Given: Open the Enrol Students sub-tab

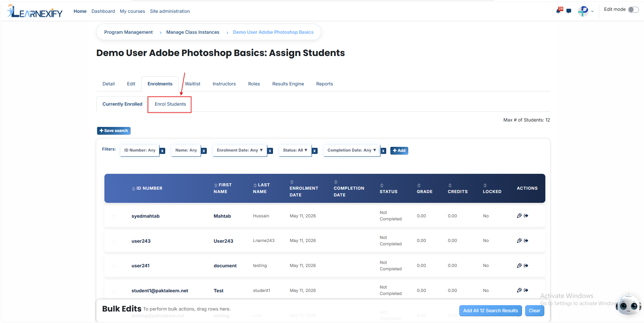Looking at the screenshot, I should coord(170,104).
